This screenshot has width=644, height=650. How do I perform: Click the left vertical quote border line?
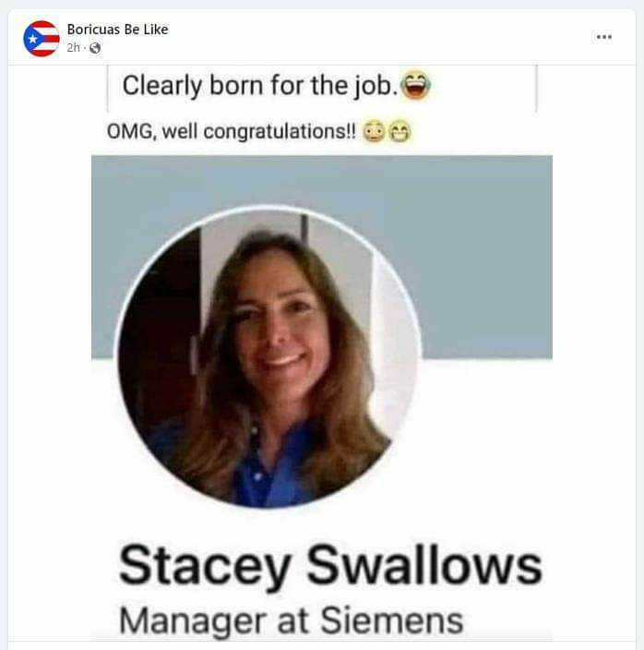(108, 88)
